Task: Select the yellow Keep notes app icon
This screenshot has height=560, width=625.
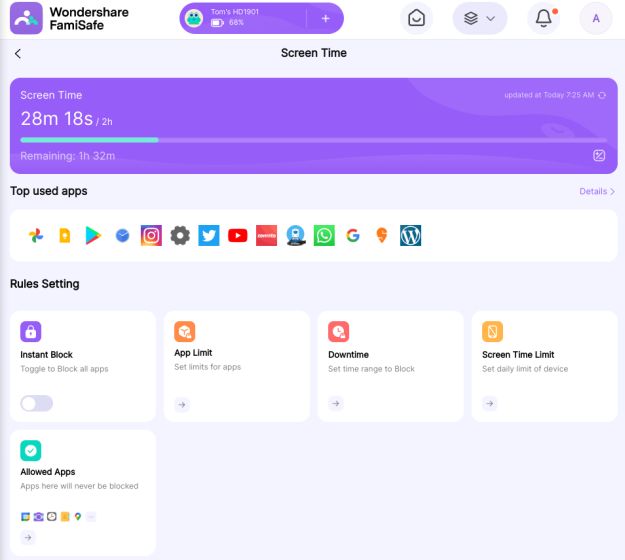Action: (65, 236)
